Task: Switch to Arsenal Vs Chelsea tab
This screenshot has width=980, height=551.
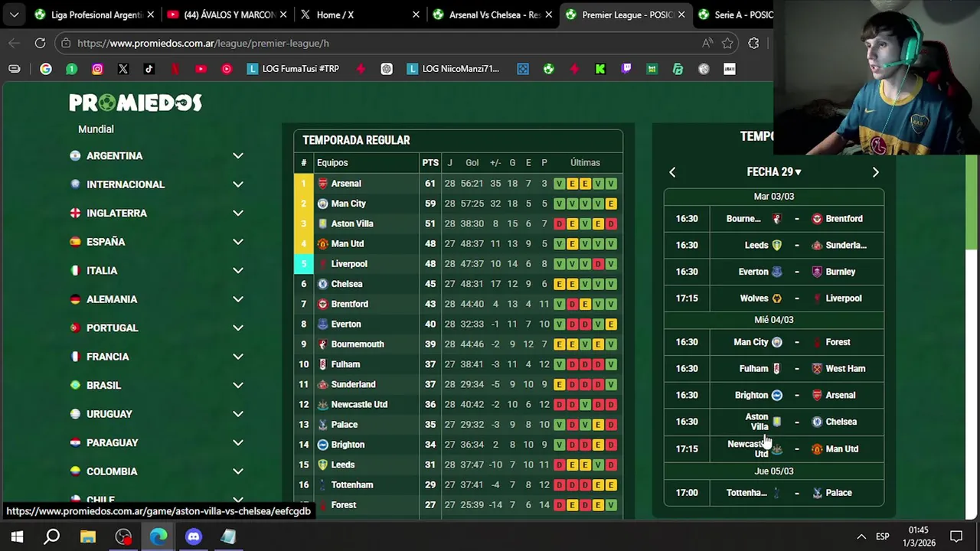Action: (x=492, y=15)
